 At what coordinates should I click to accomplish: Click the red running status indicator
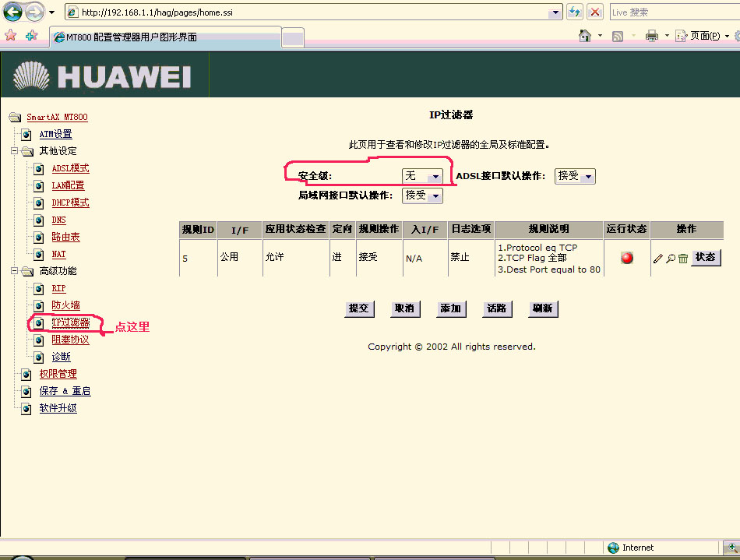pos(627,258)
